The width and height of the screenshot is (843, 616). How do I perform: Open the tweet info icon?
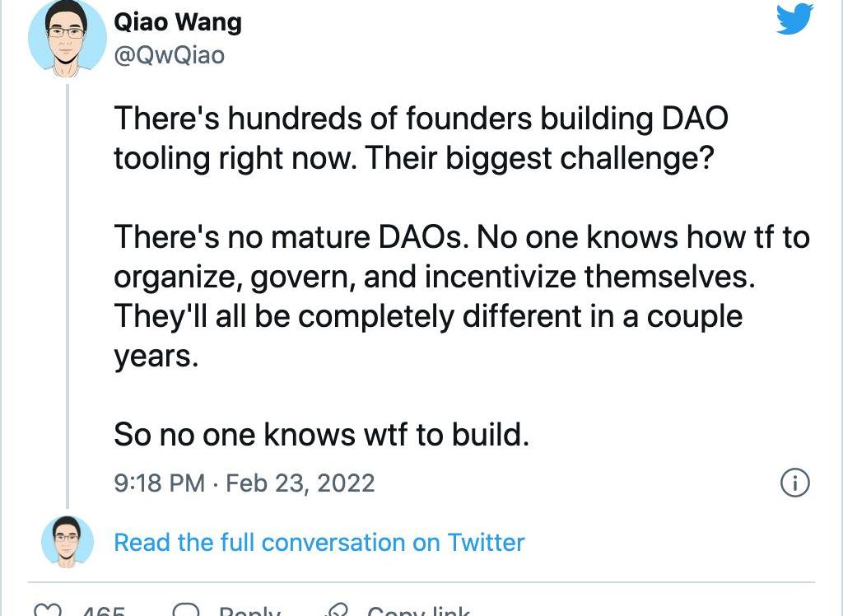[794, 483]
